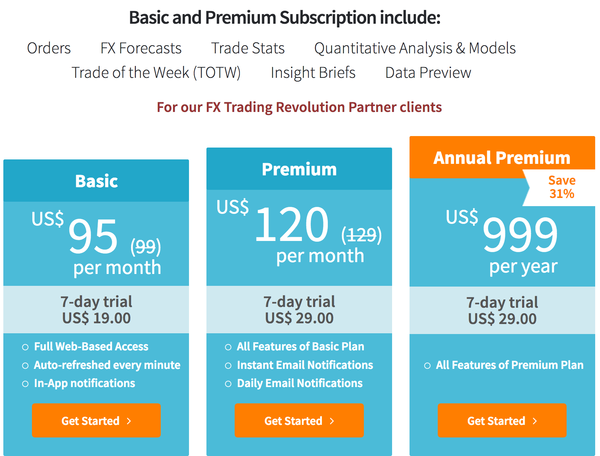Screen dimensions: 600x456
Task: Click the FX Forecasts feature label
Action: 141,48
